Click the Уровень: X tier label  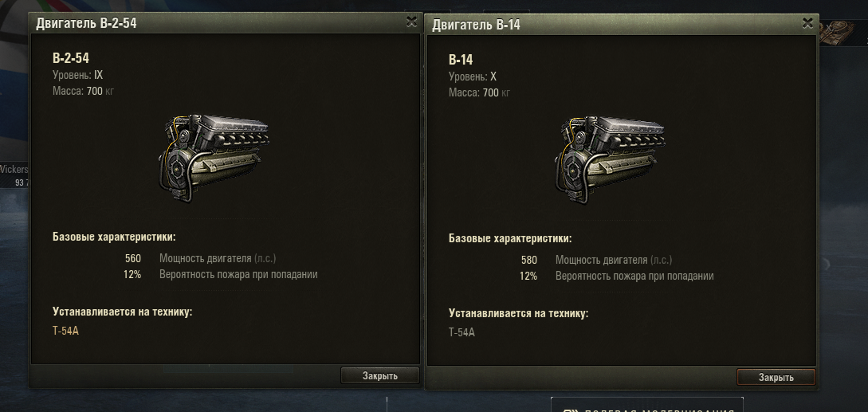(473, 77)
